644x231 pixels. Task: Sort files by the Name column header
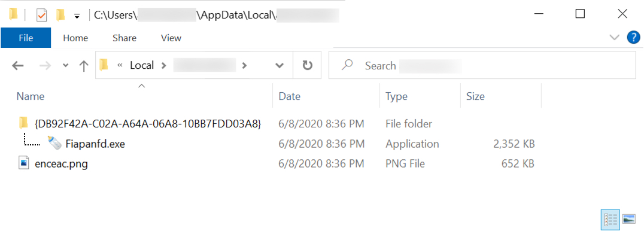click(31, 96)
